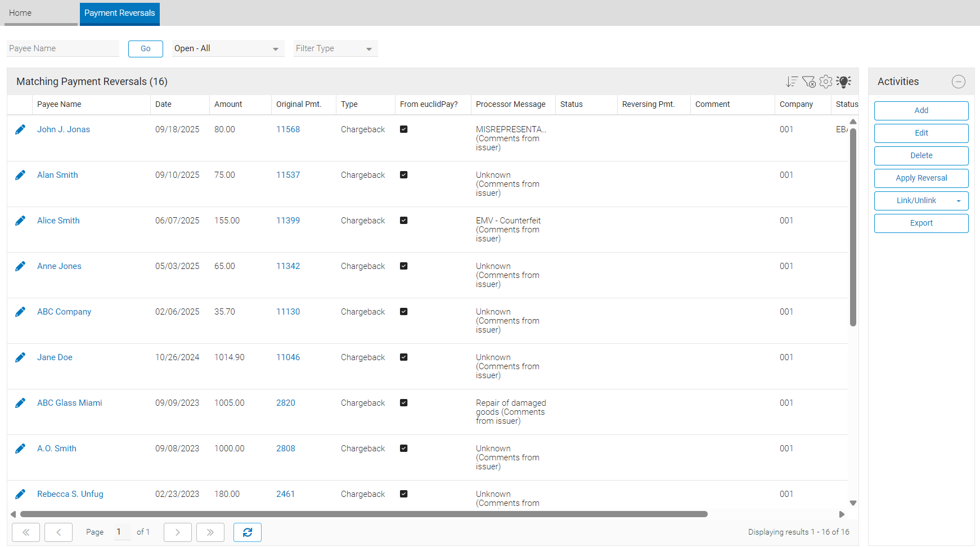
Task: Click the Go search button
Action: [146, 49]
